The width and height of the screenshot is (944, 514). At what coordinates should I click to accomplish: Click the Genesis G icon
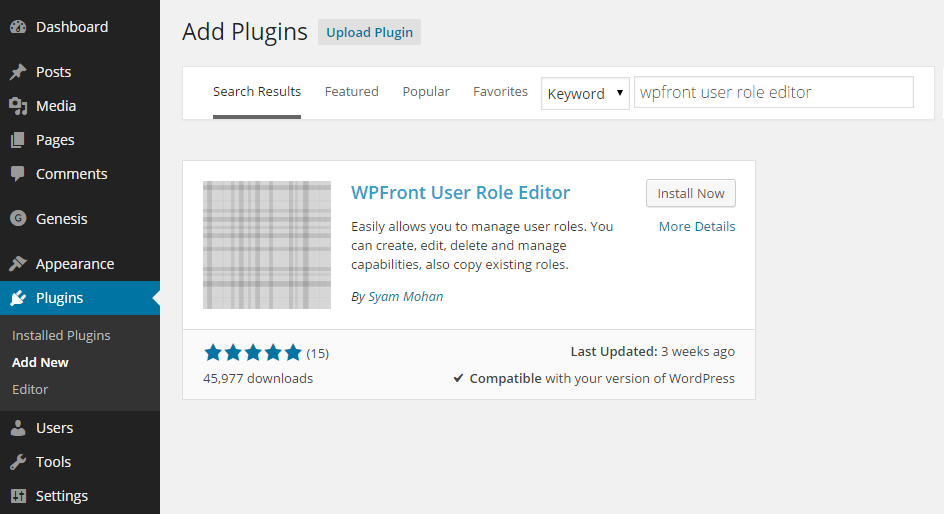coord(18,218)
